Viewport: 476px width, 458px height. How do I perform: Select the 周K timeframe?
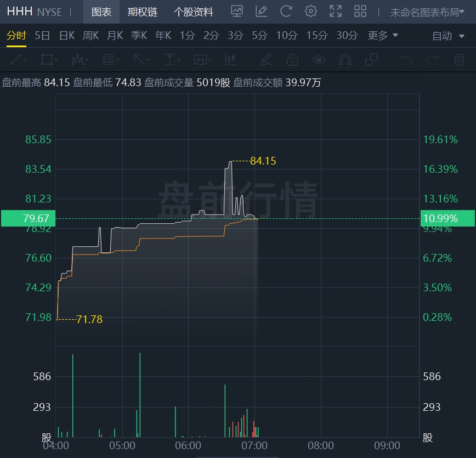coord(91,36)
